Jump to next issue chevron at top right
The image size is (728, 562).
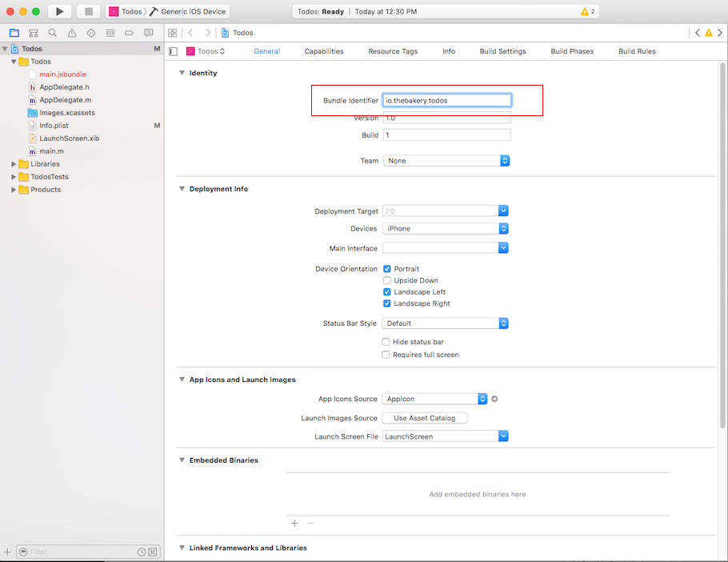[x=720, y=33]
